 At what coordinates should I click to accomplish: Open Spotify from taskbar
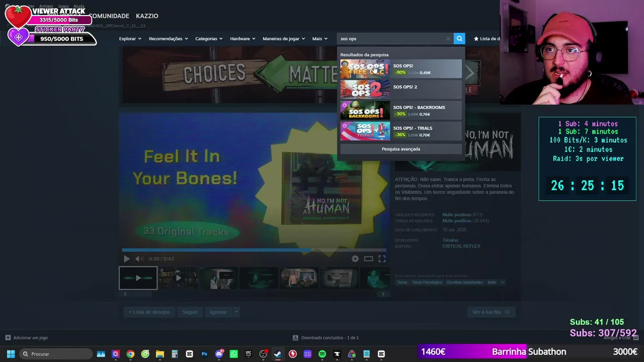tap(322, 354)
